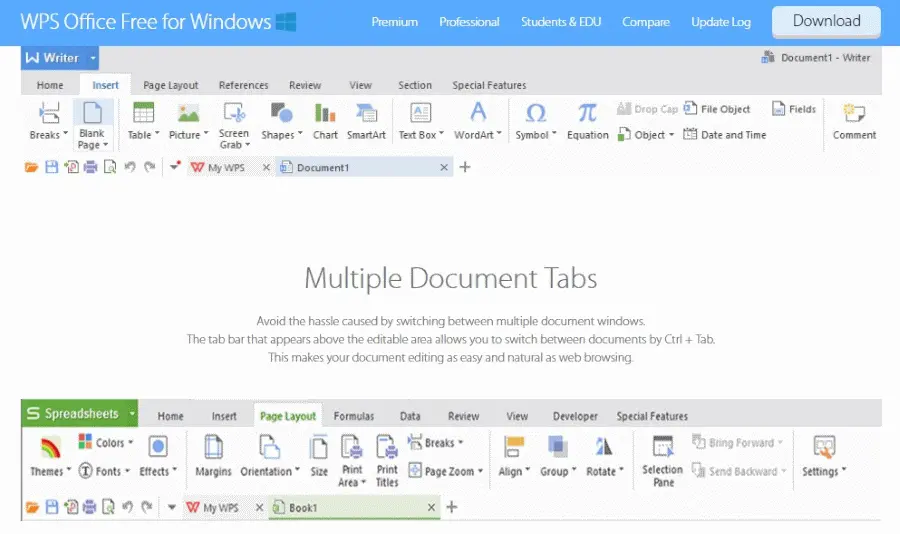Add new document tab in Writer
900x534 pixels.
(x=465, y=167)
